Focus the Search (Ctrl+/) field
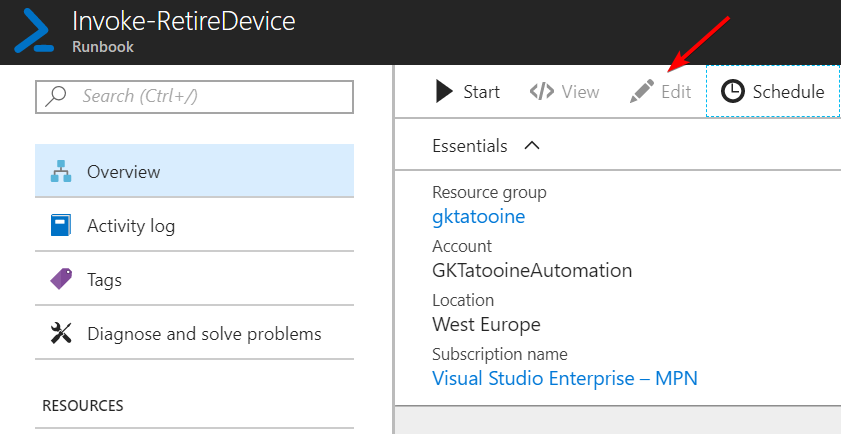Viewport: 841px width, 434px height. tap(194, 97)
